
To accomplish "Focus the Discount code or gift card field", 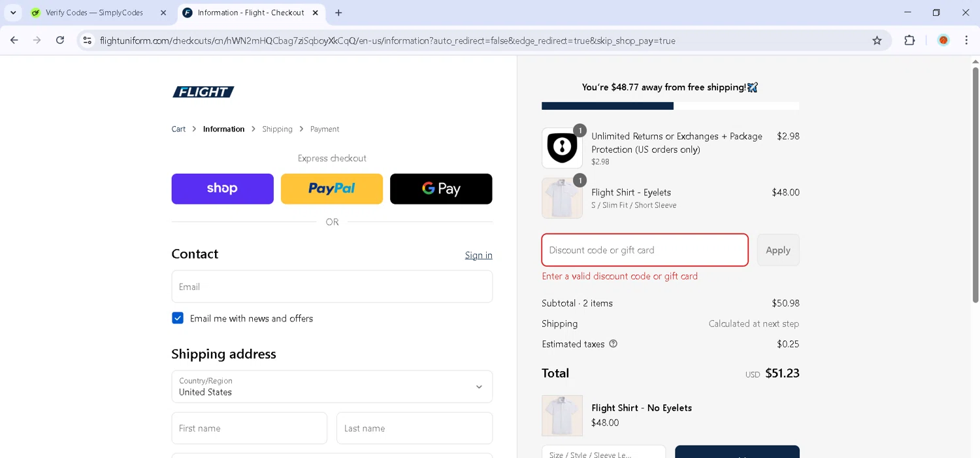I will coord(645,250).
